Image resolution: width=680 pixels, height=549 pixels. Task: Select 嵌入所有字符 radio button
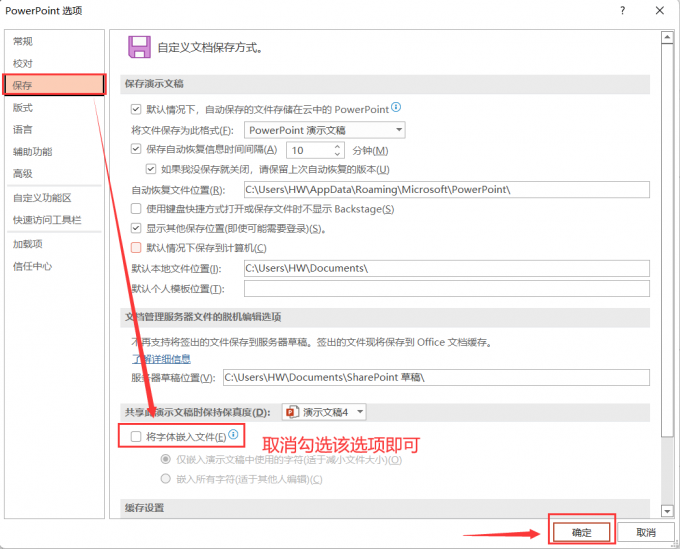(165, 479)
